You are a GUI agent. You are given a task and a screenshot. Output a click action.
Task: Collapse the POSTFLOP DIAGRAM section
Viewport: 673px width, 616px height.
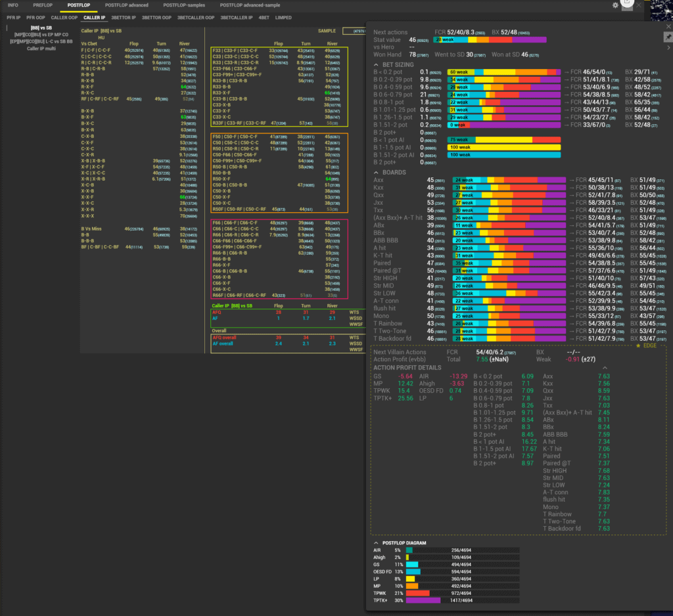(376, 543)
